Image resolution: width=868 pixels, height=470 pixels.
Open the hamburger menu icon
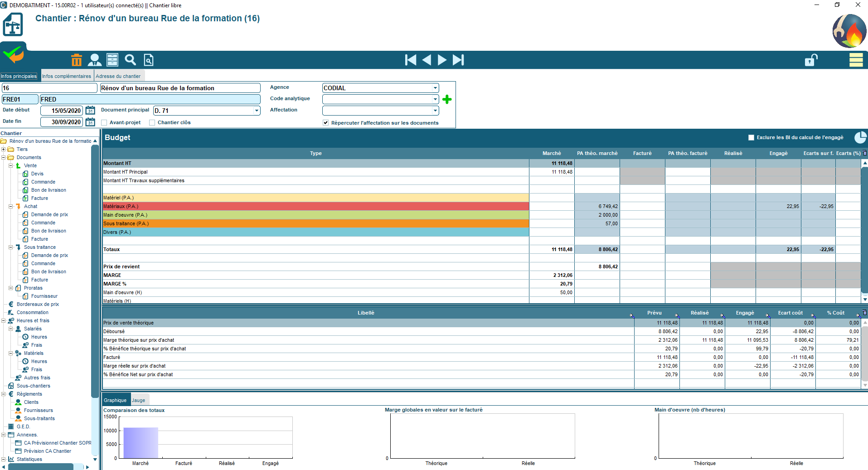coord(856,60)
